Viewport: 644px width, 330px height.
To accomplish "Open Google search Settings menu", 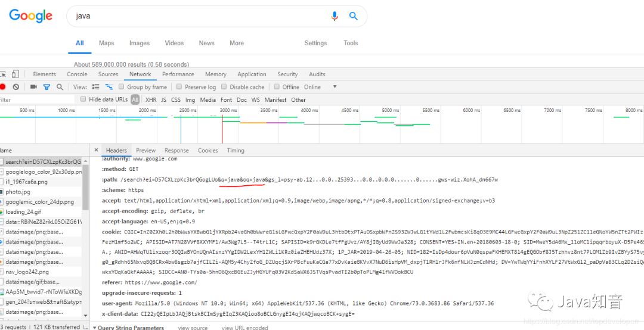I will pyautogui.click(x=315, y=43).
